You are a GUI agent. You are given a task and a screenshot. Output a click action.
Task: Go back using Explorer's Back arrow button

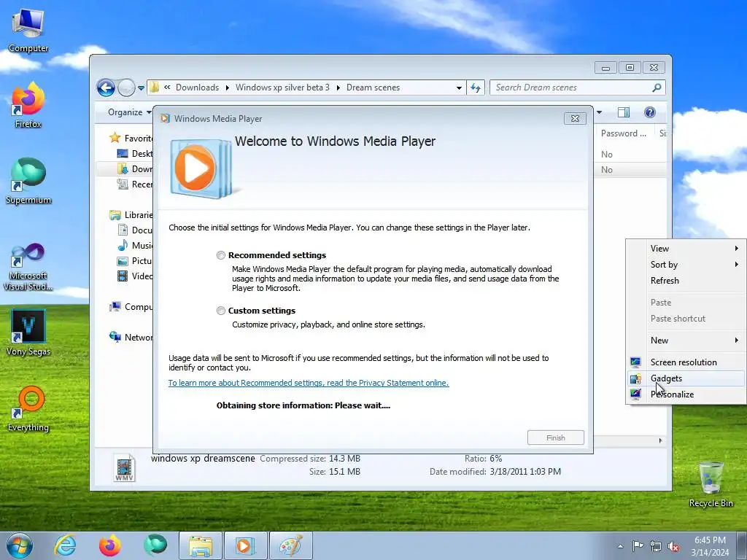(x=106, y=87)
